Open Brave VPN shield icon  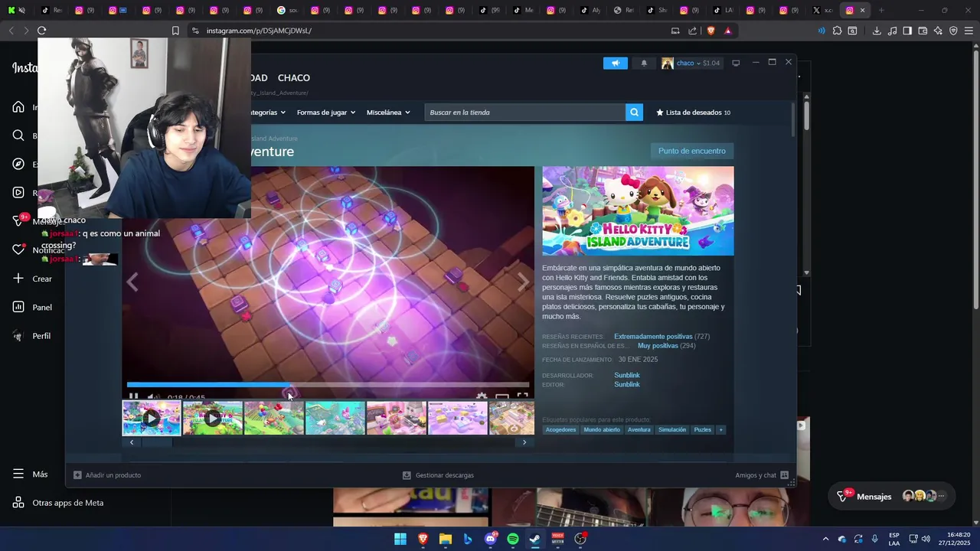pyautogui.click(x=953, y=31)
